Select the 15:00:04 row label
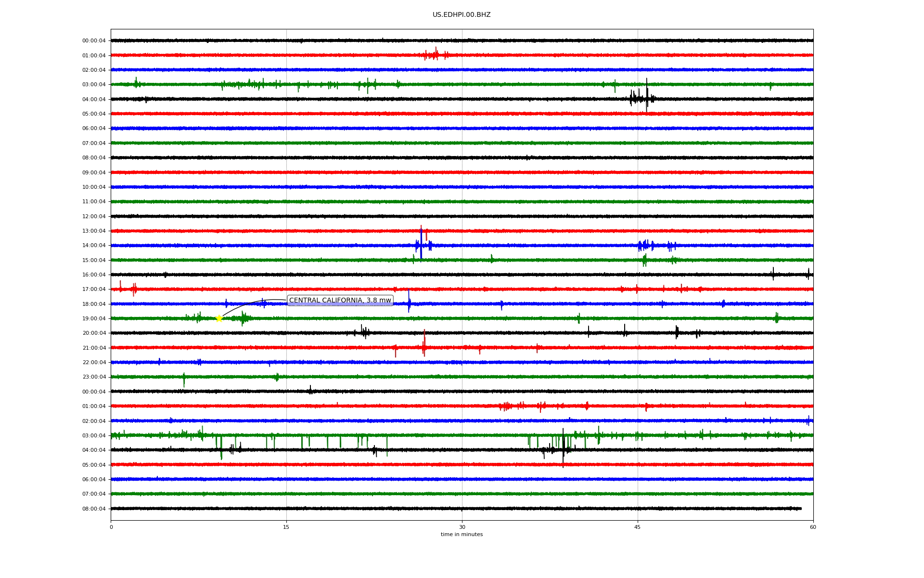Screen dimensions: 924x578 [x=94, y=260]
